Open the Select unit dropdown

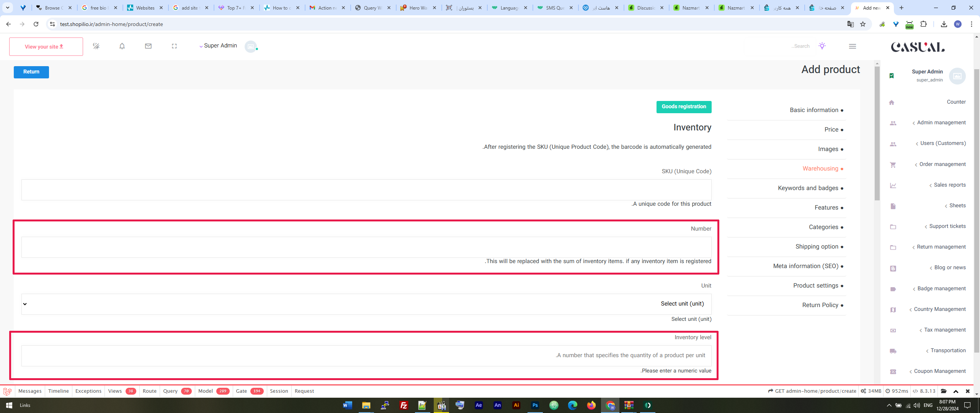point(366,304)
